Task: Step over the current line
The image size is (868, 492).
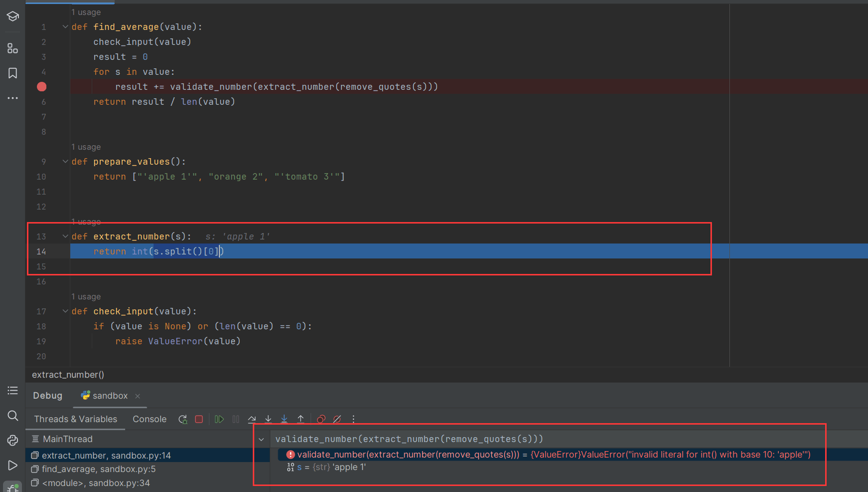Action: 252,419
